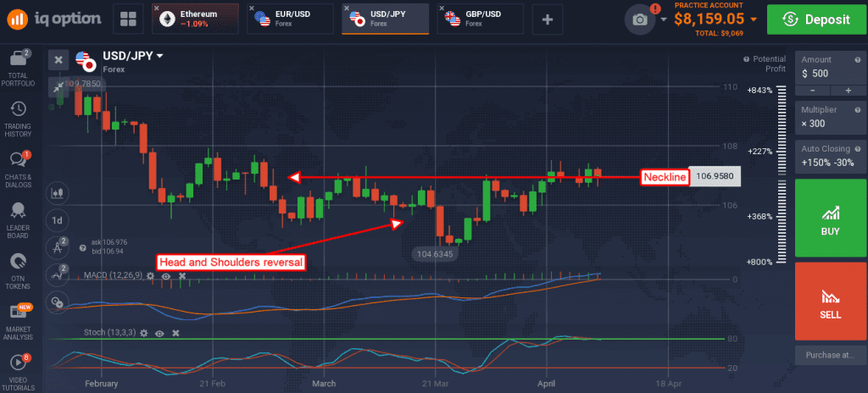Image resolution: width=868 pixels, height=393 pixels.
Task: Click the IQ Option logo
Action: coord(54,19)
